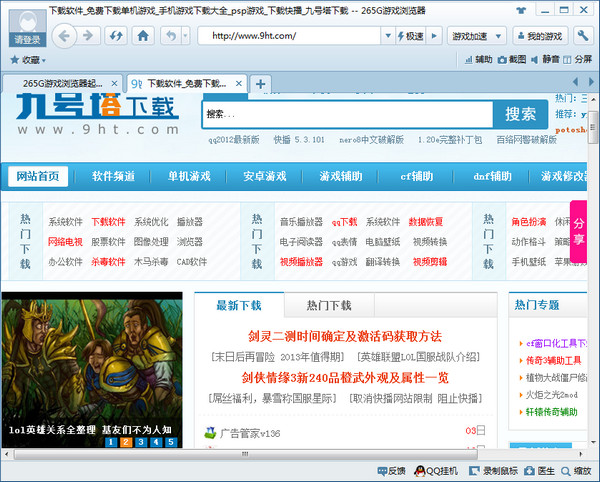Click the undo closed tab icon
The width and height of the screenshot is (600, 482).
point(171,36)
